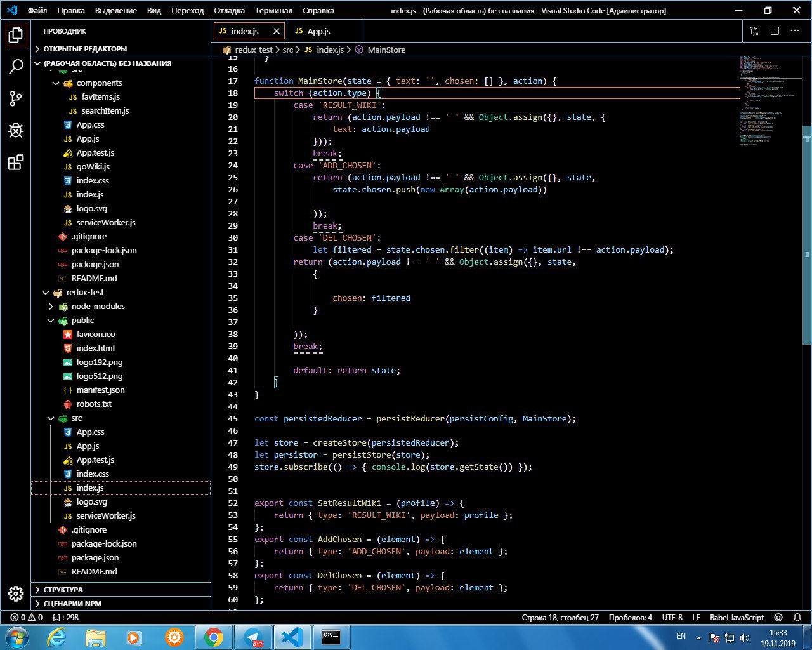Expand the СТРУКТУРА outline section
The height and width of the screenshot is (650, 812).
click(x=63, y=590)
